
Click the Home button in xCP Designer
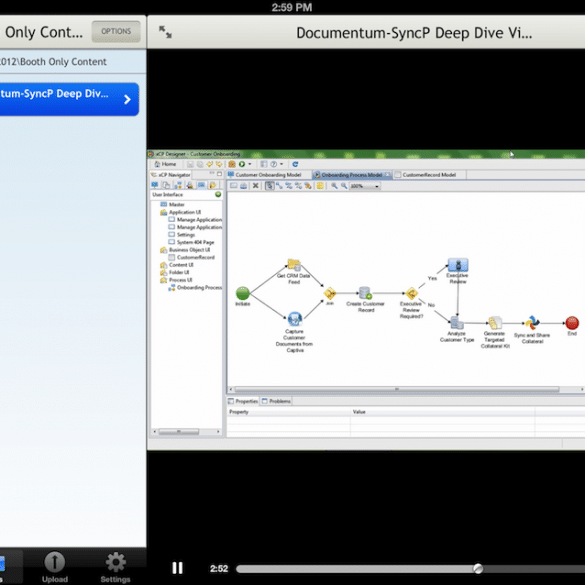[x=165, y=164]
